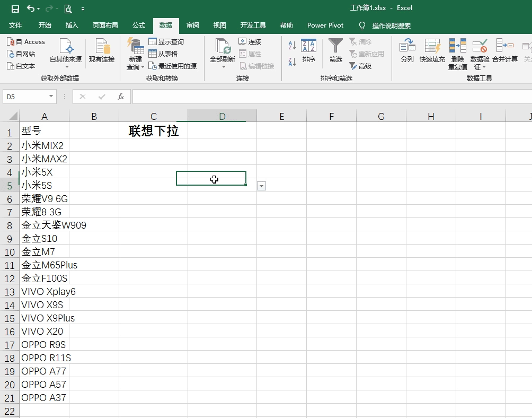Switch to the 审阅 Review tab
Viewport: 532px width, 418px height.
(x=193, y=25)
